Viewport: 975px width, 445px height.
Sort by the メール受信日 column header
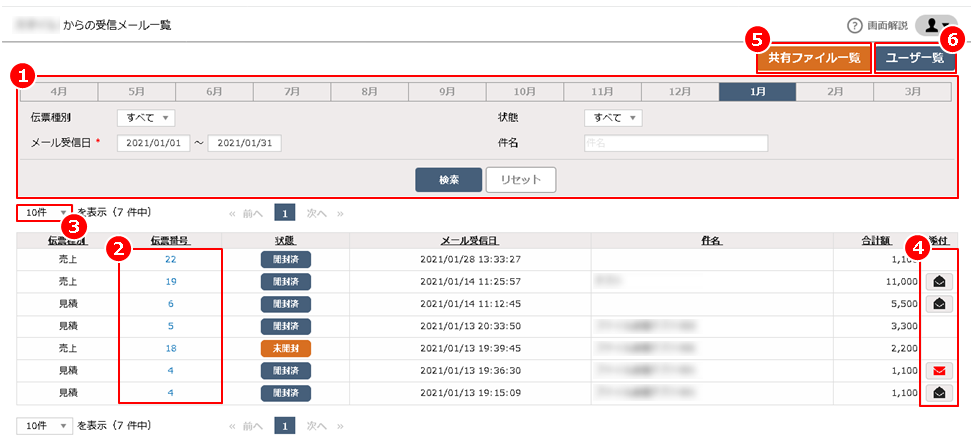point(470,241)
